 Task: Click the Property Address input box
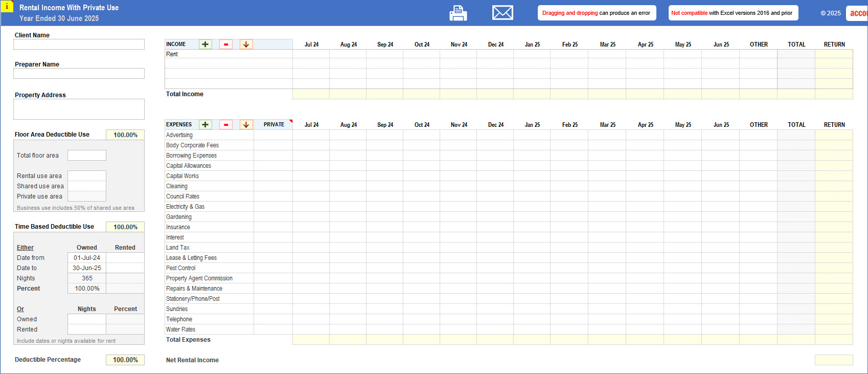(79, 109)
